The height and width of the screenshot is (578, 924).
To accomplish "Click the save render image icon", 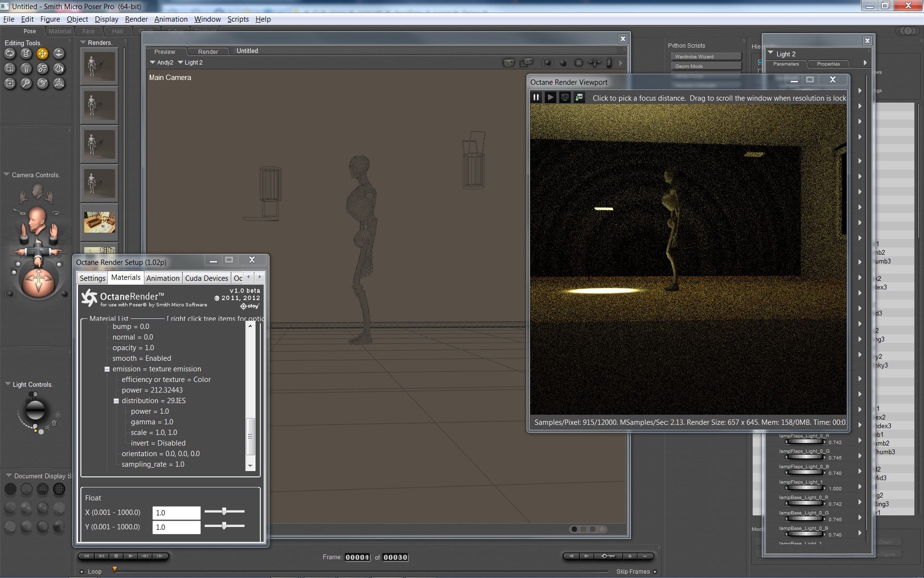I will pyautogui.click(x=579, y=97).
